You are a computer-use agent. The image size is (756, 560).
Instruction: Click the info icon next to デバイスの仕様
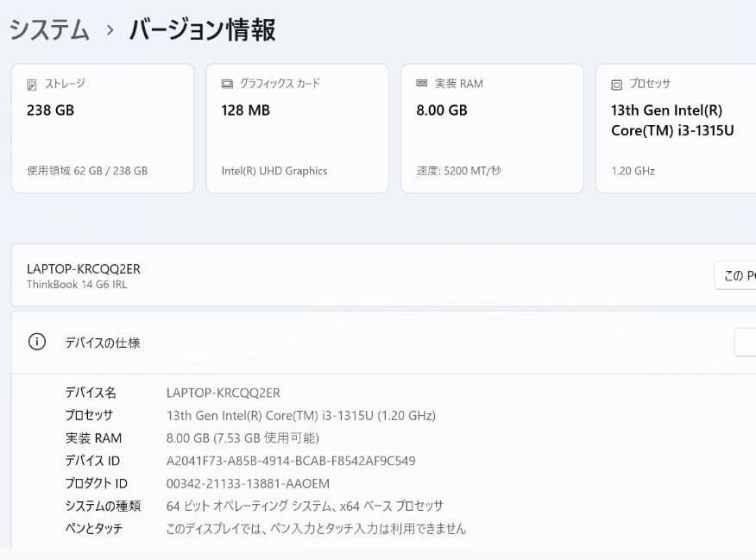35,342
